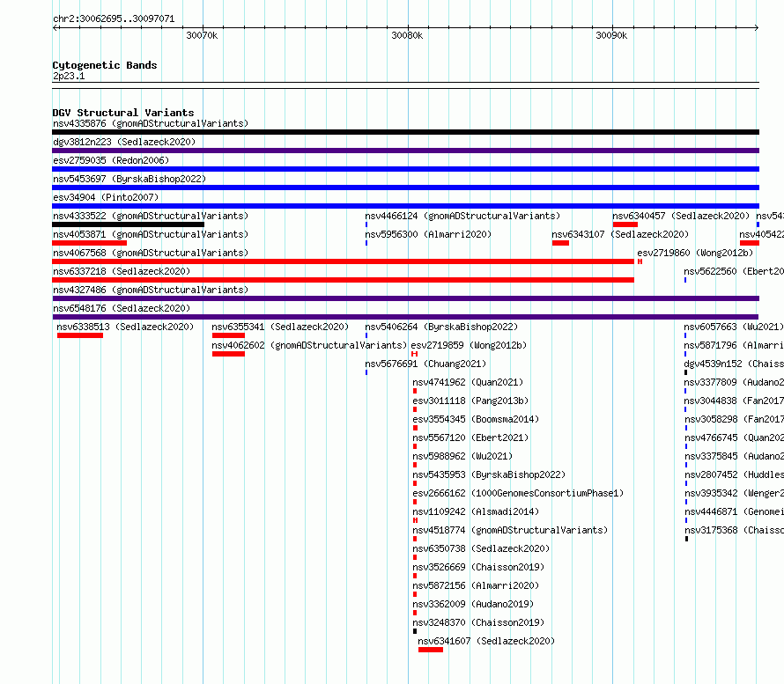
Task: Click the purple bar under dgv3812n223
Action: 405,151
